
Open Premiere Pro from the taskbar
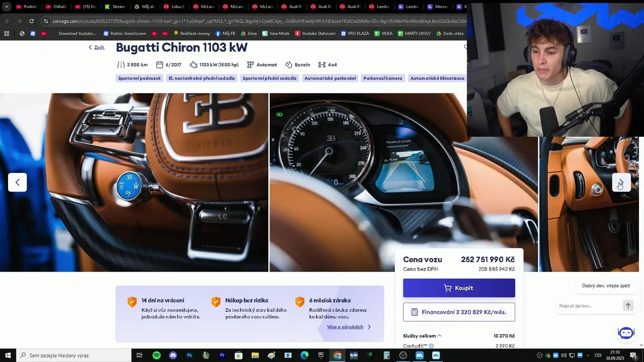[x=222, y=355]
